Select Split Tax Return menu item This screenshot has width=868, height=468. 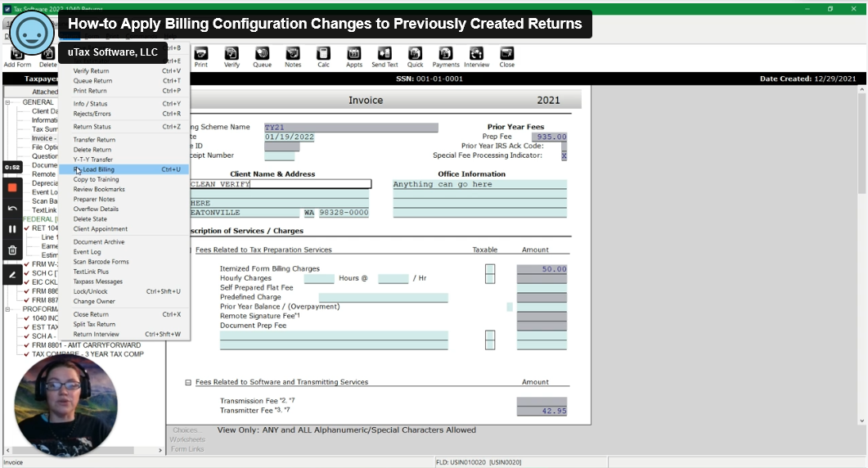[x=124, y=325]
